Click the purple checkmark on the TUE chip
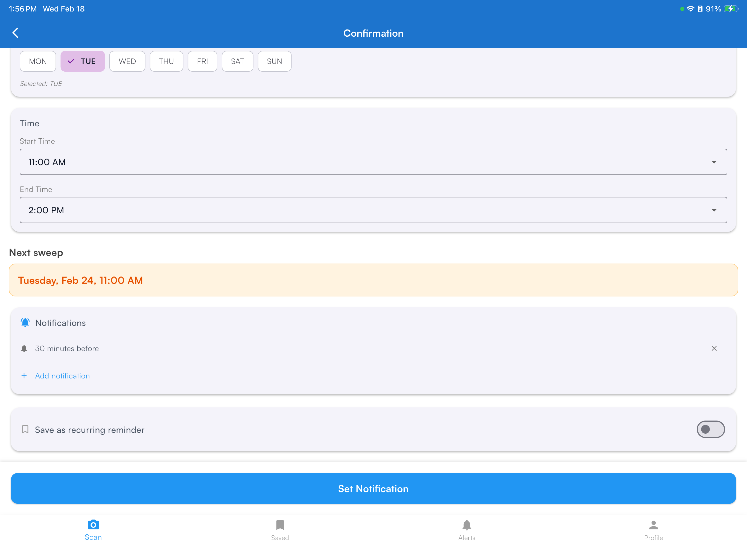This screenshot has height=560, width=747. [71, 61]
